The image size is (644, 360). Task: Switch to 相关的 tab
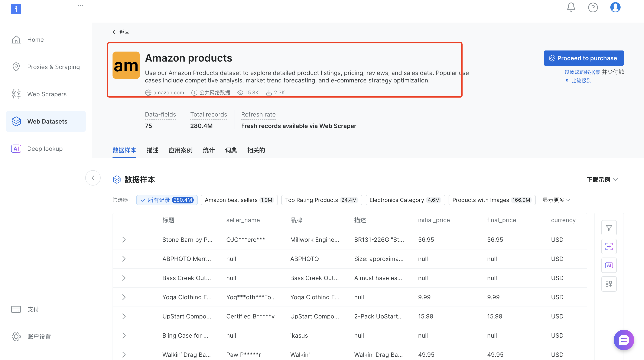pyautogui.click(x=256, y=150)
